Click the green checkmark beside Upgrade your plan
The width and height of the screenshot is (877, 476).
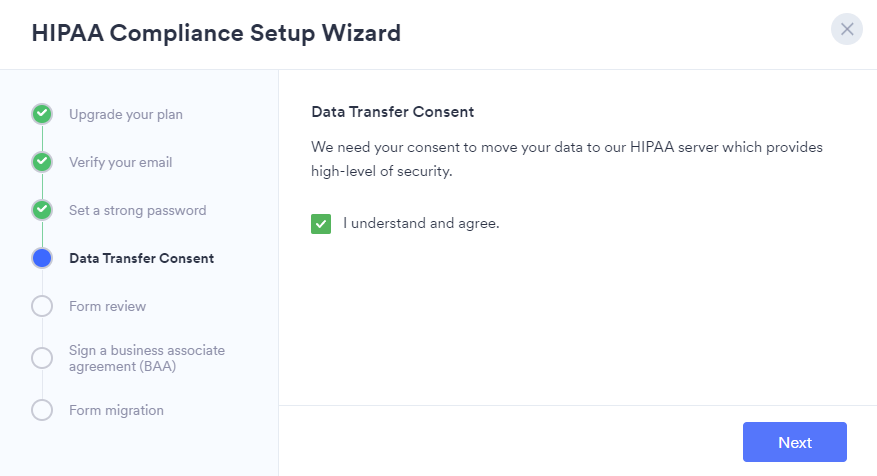click(x=42, y=114)
